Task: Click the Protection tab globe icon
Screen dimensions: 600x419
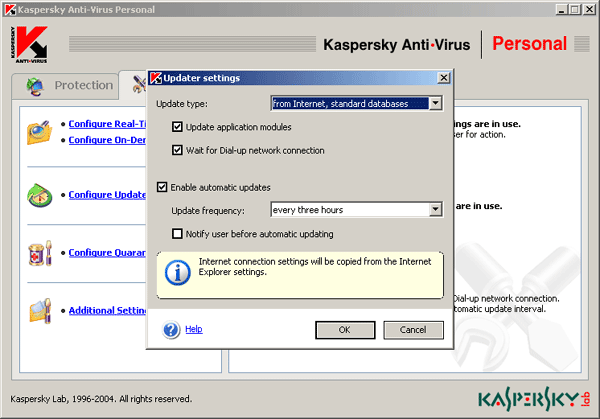Action: [35, 86]
